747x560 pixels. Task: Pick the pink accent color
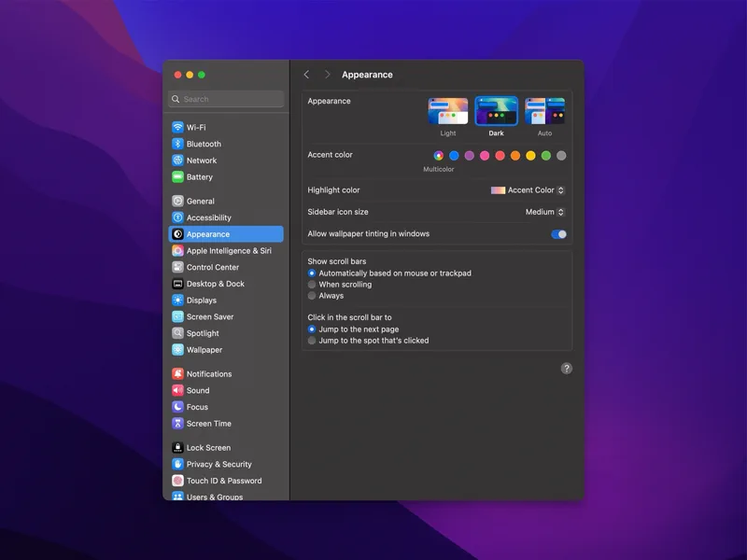[x=485, y=156]
